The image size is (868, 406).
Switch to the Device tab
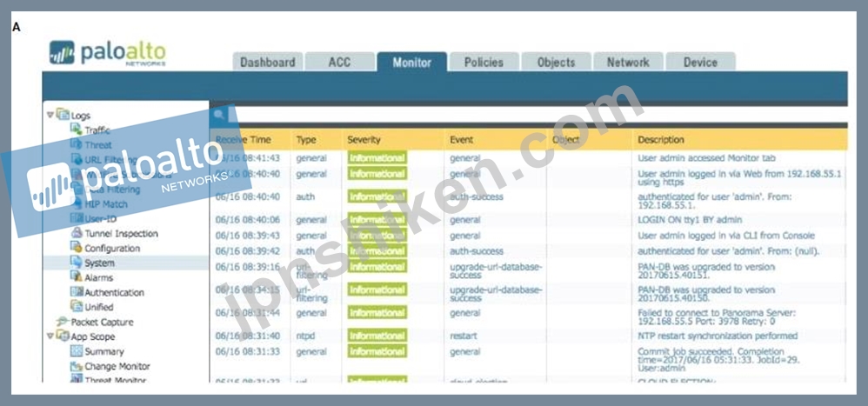tap(700, 62)
